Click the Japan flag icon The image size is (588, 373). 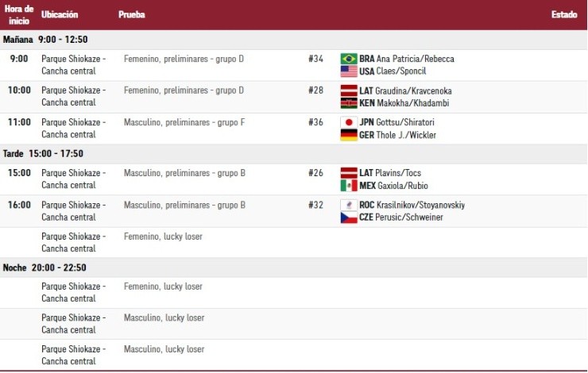349,122
